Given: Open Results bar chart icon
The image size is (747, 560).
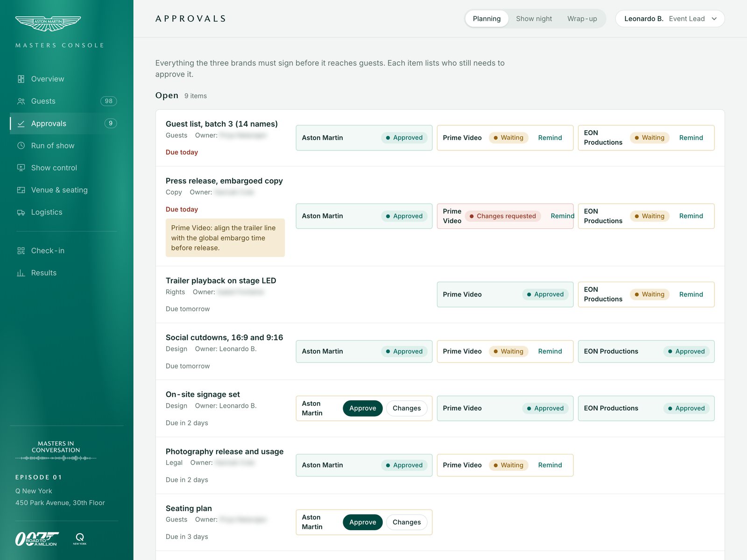Looking at the screenshot, I should [x=21, y=273].
